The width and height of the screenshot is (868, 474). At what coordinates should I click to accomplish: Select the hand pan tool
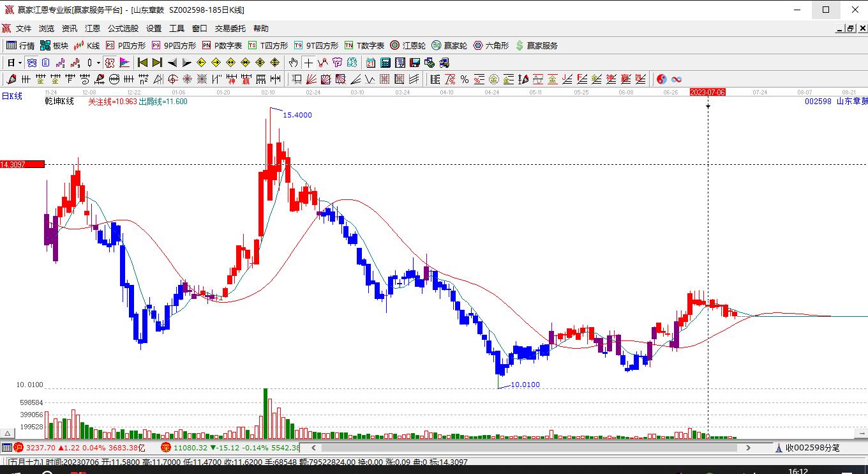tap(293, 63)
